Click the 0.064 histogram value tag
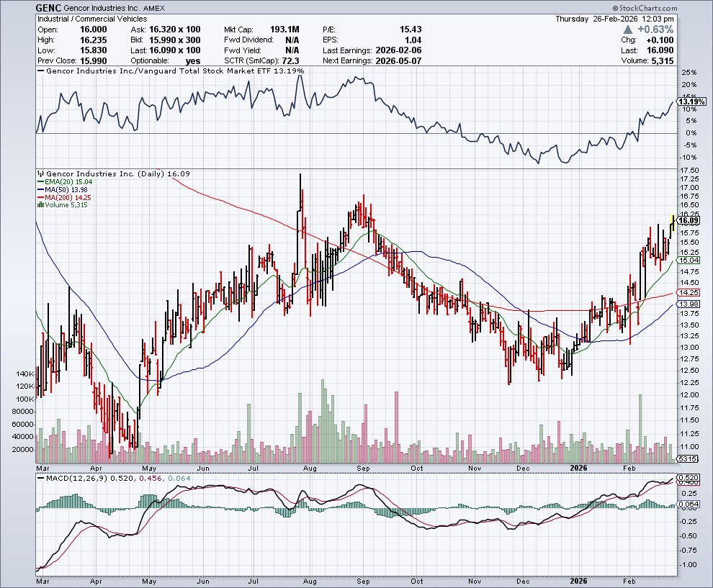The height and width of the screenshot is (588, 713). point(689,504)
